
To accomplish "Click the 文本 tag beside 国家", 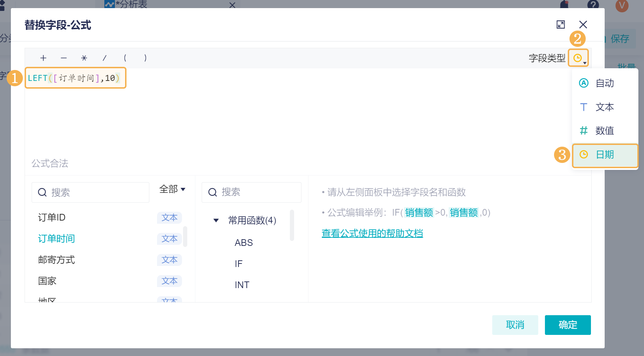I will click(x=169, y=281).
